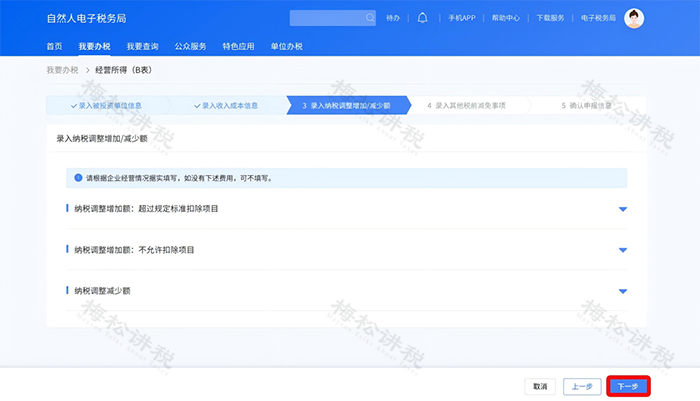Image resolution: width=700 pixels, height=401 pixels.
Task: Click the user avatar icon
Action: [x=634, y=18]
